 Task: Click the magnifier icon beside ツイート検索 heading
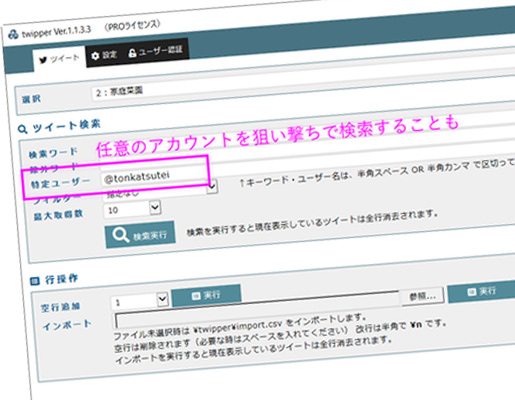coord(22,129)
